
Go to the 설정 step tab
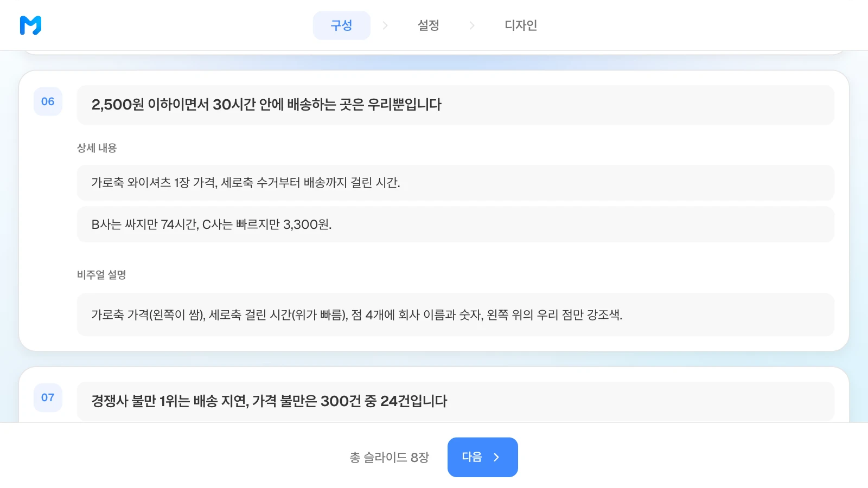click(x=428, y=25)
